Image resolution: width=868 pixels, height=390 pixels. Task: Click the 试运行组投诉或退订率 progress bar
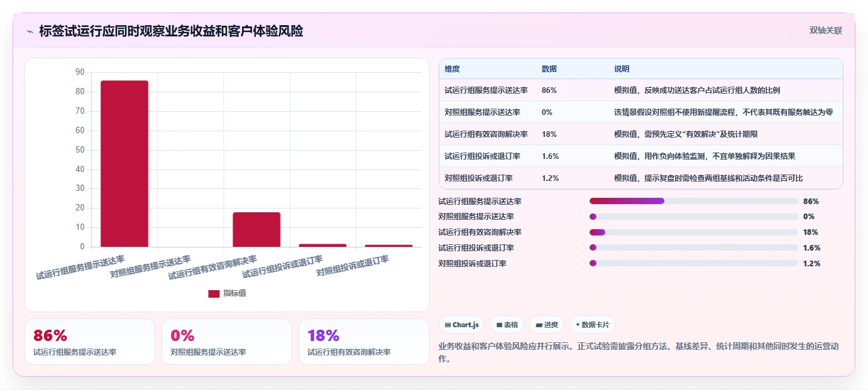pyautogui.click(x=693, y=247)
